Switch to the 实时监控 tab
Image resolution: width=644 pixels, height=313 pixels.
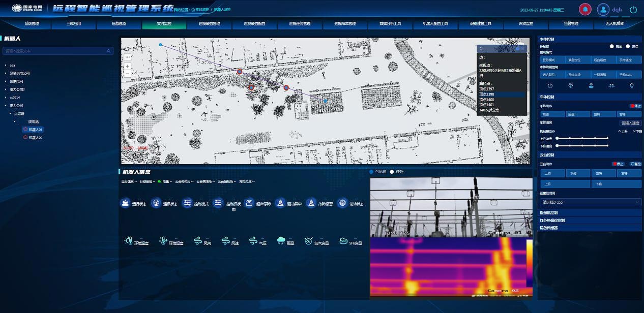pyautogui.click(x=164, y=23)
